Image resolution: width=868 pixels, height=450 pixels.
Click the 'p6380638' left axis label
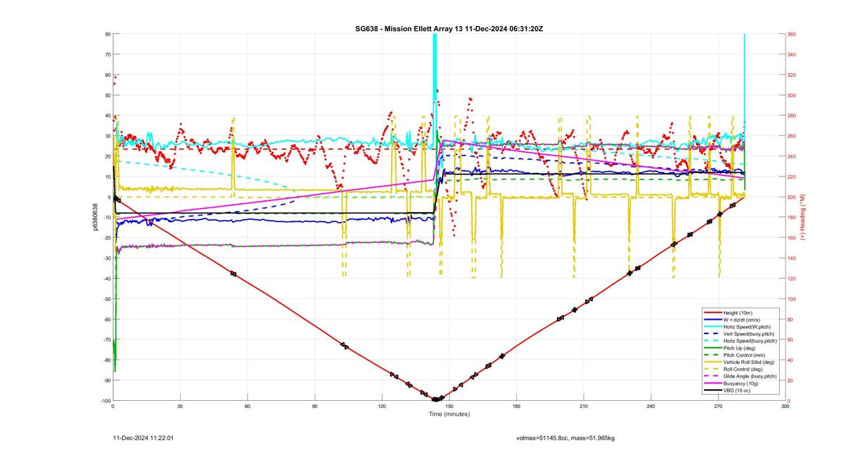click(x=95, y=217)
